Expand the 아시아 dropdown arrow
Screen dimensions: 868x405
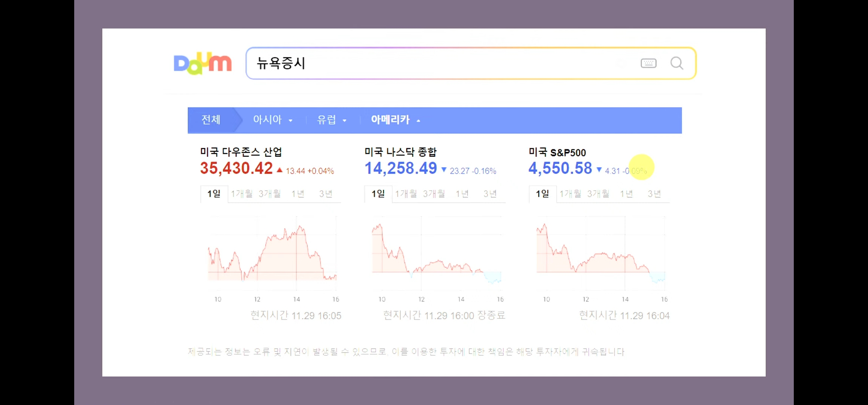[x=290, y=121]
